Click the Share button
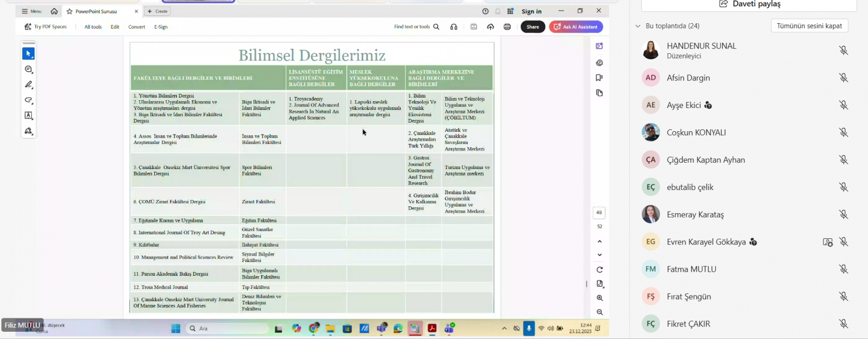Screen dimensions: 868x339 pos(533,27)
